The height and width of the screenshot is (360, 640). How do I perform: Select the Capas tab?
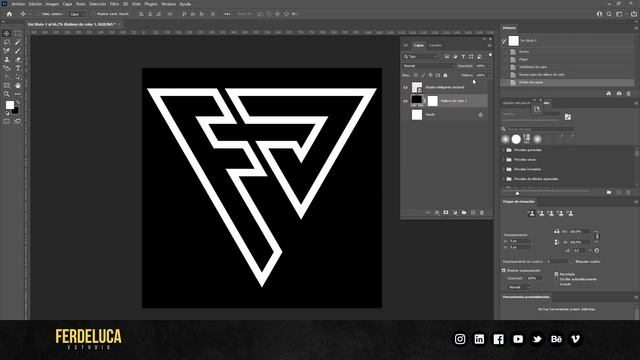[419, 46]
